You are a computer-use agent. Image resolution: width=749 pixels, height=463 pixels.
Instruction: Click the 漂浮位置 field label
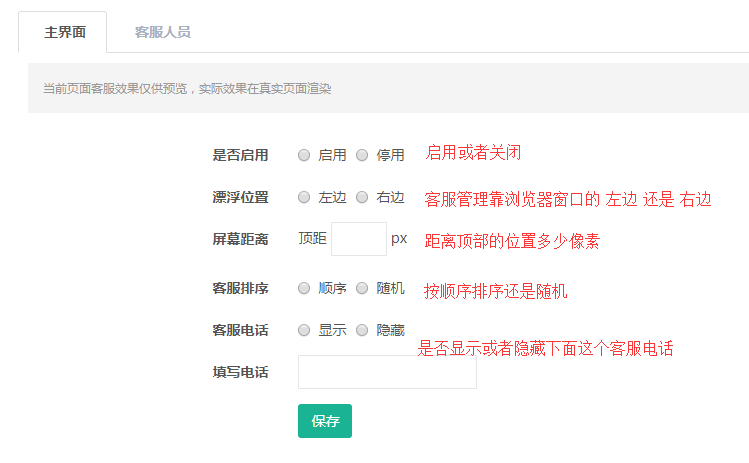pos(240,197)
